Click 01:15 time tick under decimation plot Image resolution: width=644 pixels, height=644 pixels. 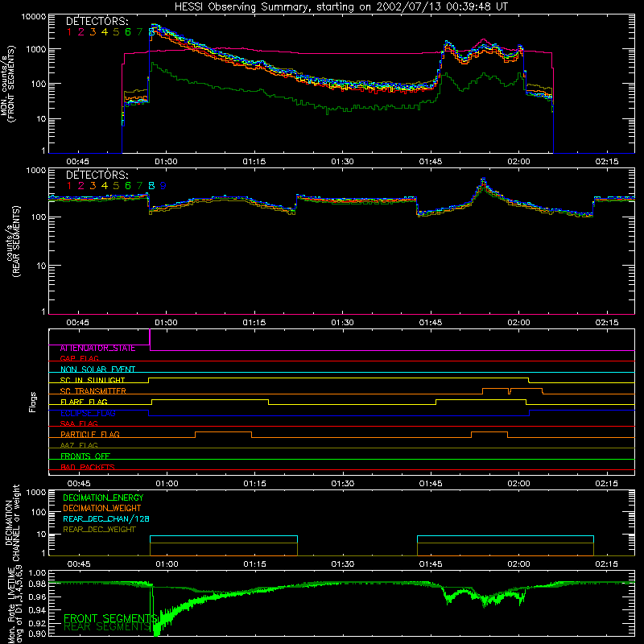tap(254, 564)
